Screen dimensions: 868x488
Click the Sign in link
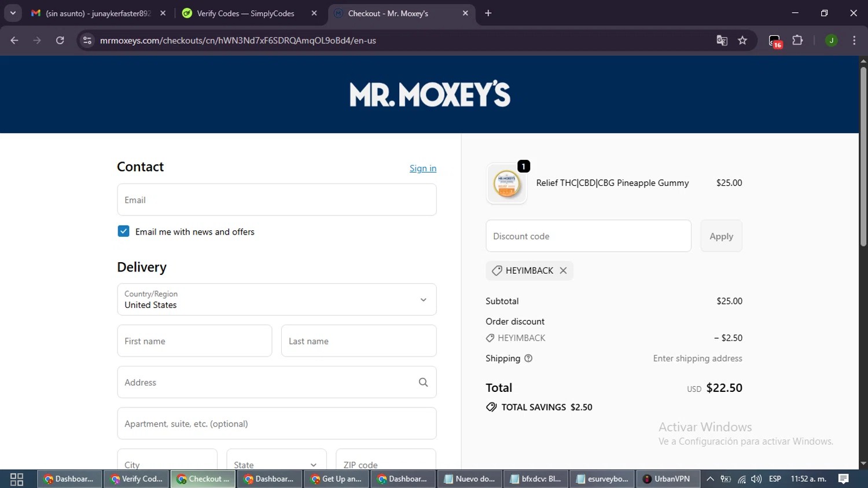423,168
